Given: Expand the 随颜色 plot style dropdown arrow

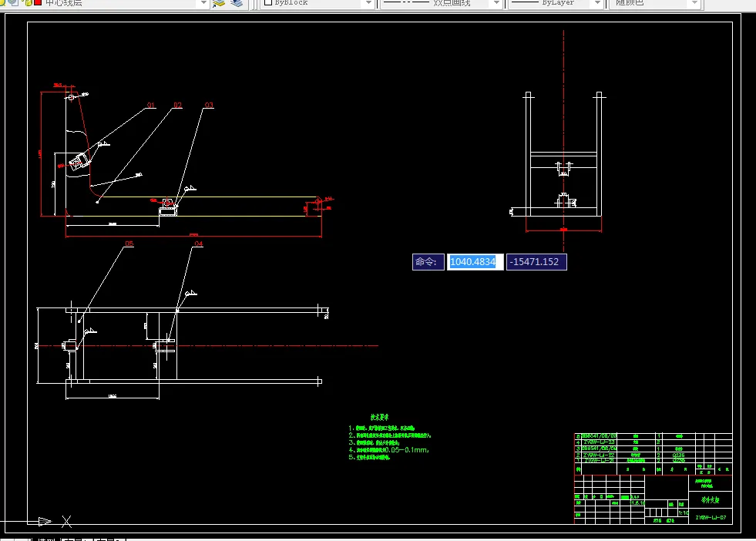Looking at the screenshot, I should [x=694, y=3].
